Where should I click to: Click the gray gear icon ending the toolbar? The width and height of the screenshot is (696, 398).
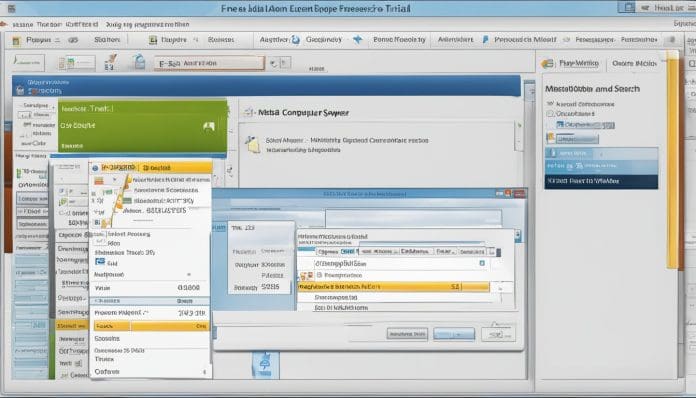[672, 40]
